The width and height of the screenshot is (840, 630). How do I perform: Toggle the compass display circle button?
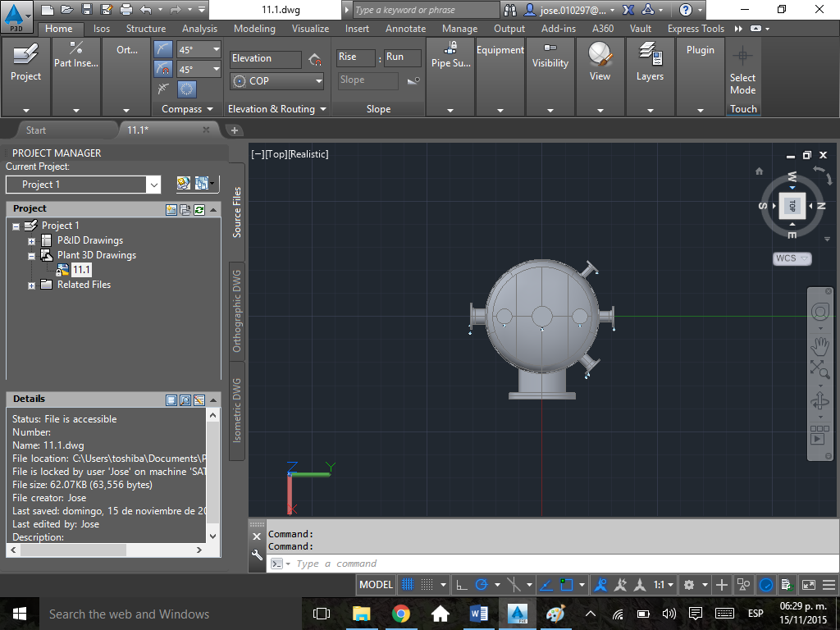187,89
